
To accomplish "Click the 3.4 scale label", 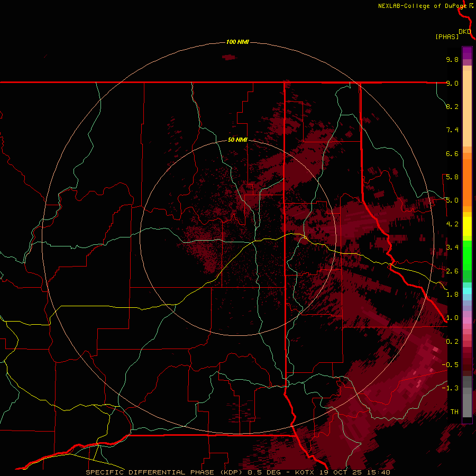I will pyautogui.click(x=452, y=248).
